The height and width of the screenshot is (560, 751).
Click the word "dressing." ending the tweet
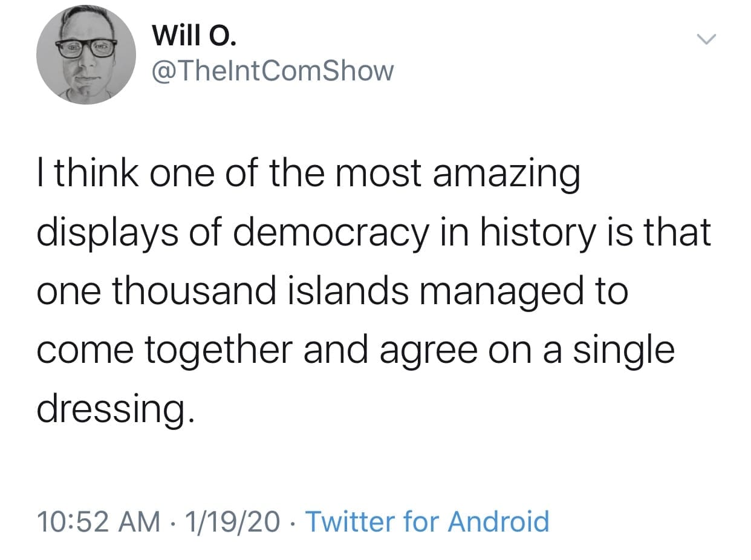pyautogui.click(x=116, y=410)
